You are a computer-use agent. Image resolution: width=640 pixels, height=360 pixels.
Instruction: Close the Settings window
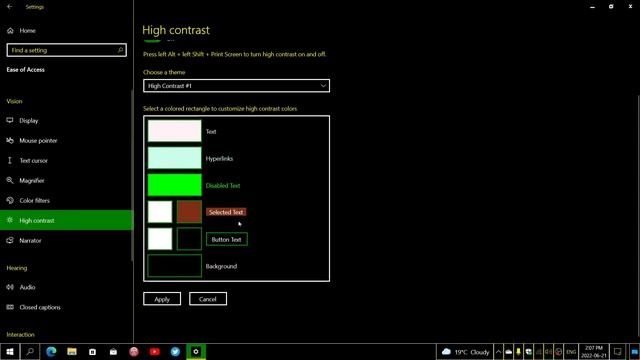tap(630, 7)
